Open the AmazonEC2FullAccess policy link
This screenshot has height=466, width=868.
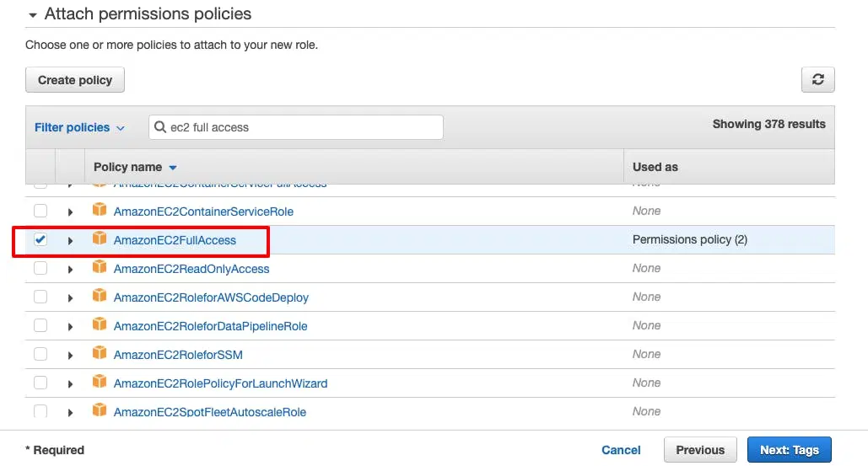tap(175, 240)
